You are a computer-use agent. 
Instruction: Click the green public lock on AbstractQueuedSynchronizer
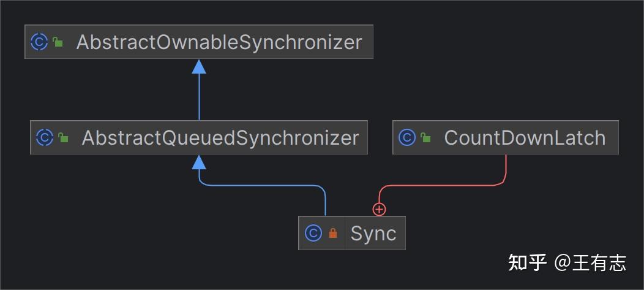click(63, 138)
